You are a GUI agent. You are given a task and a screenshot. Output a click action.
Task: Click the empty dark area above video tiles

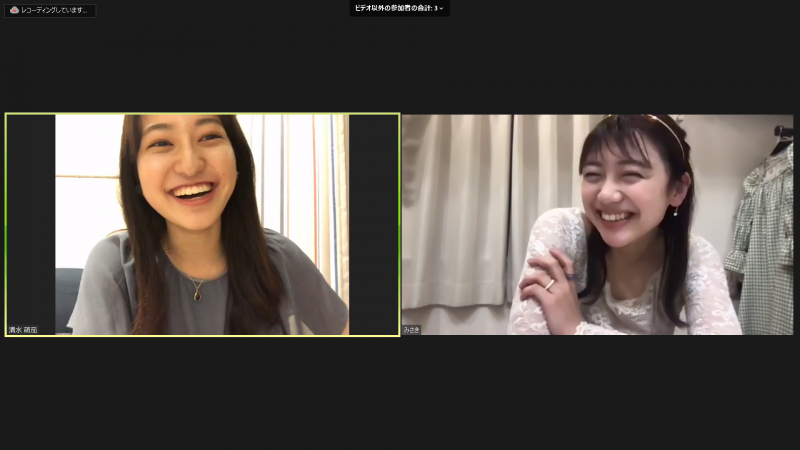[x=400, y=64]
